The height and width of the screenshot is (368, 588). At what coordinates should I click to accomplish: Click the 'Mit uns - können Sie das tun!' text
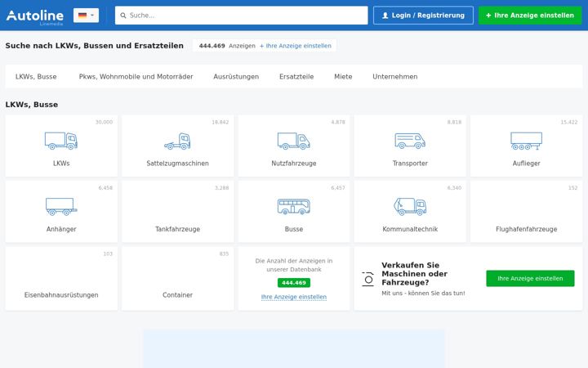pyautogui.click(x=423, y=294)
